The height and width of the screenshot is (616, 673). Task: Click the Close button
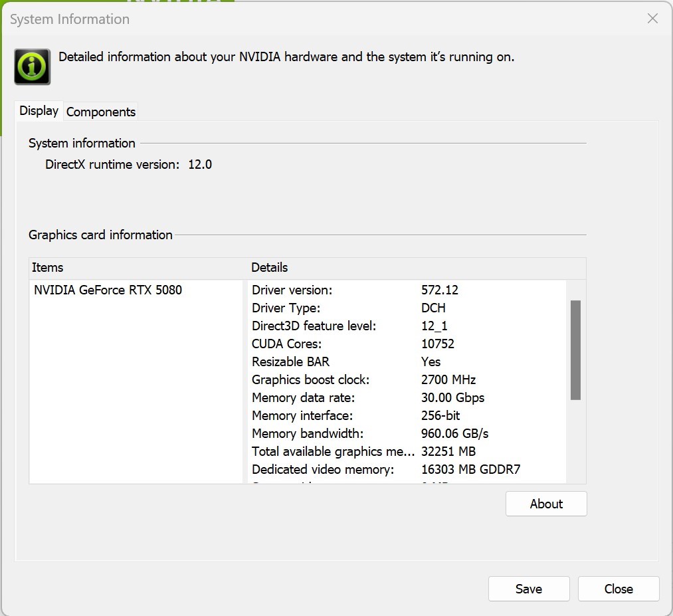(619, 589)
